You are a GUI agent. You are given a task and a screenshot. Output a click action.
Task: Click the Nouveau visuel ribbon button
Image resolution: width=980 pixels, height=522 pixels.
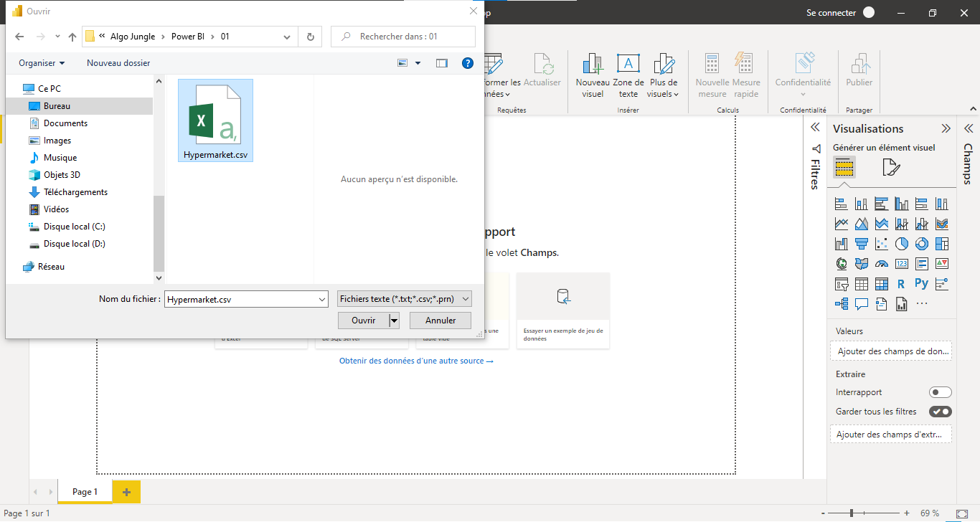[593, 76]
